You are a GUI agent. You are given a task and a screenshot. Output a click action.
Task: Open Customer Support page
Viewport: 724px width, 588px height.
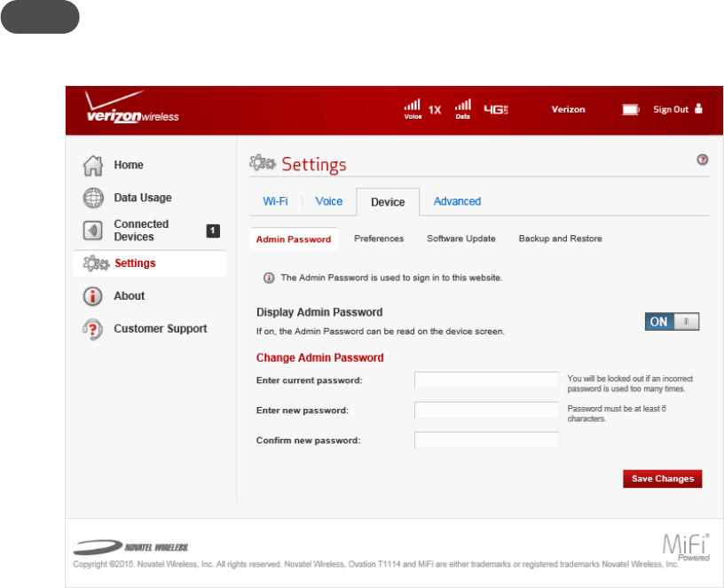point(161,329)
